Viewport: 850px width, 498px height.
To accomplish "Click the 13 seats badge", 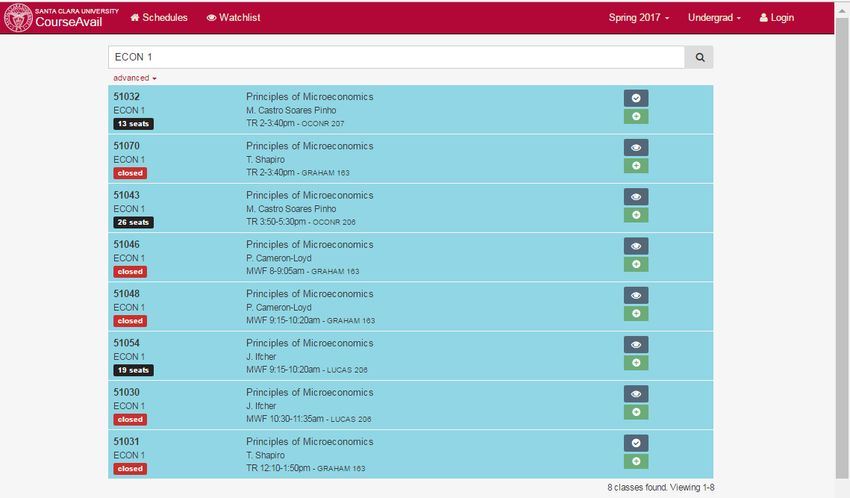I will [133, 124].
